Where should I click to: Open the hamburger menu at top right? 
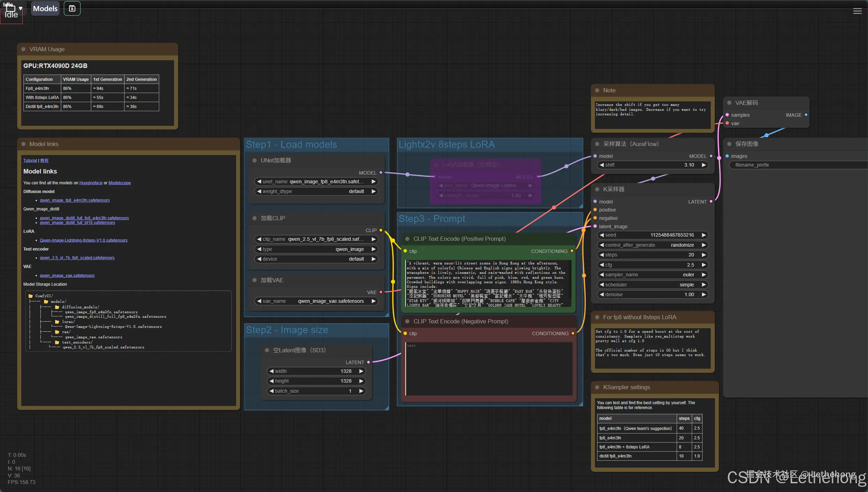857,11
